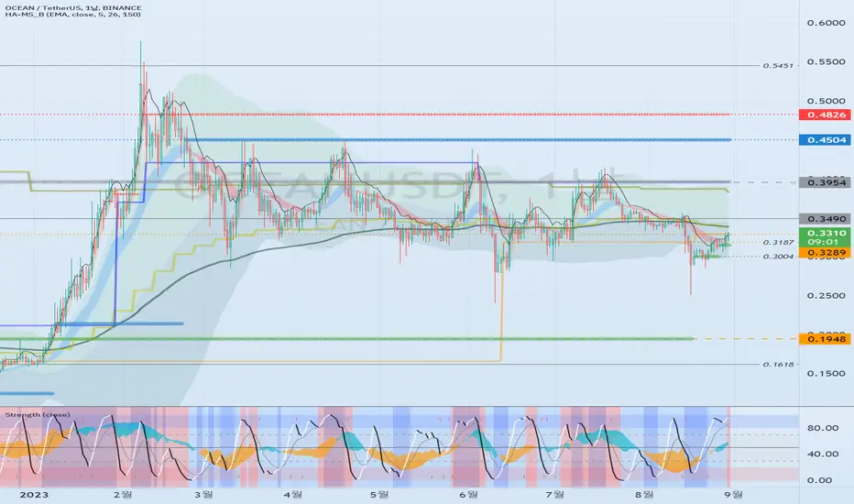Screen dimensions: 854x504
Task: Click the 0.3004 line label
Action: [778, 256]
